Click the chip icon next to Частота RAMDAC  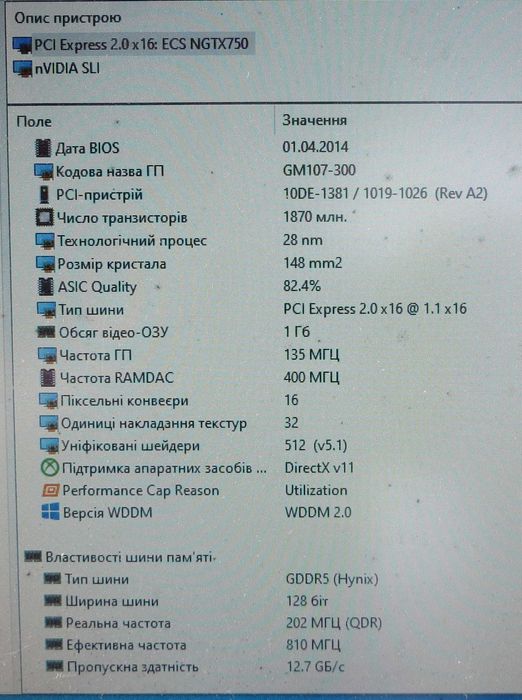point(48,378)
